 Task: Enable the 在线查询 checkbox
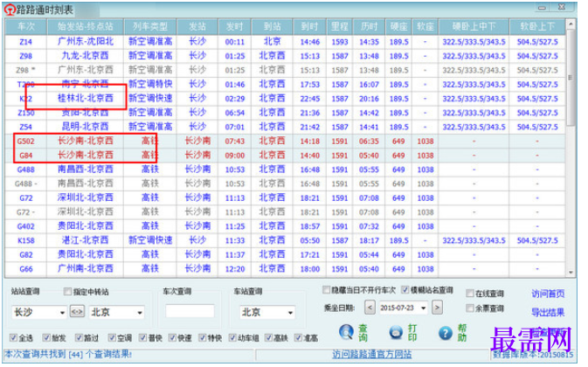pos(469,293)
